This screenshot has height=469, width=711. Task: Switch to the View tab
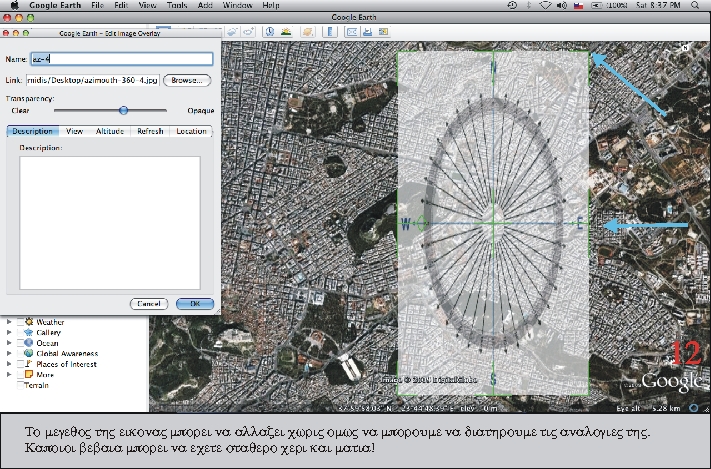pyautogui.click(x=74, y=131)
